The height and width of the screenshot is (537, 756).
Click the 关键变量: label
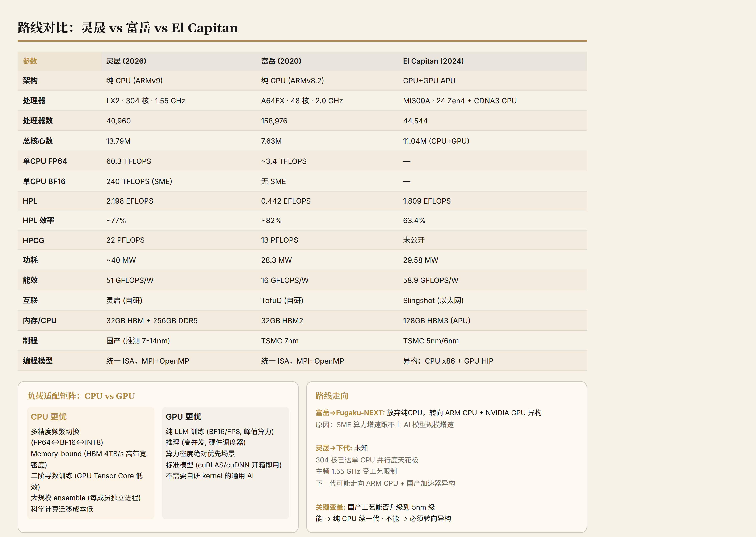click(x=330, y=508)
